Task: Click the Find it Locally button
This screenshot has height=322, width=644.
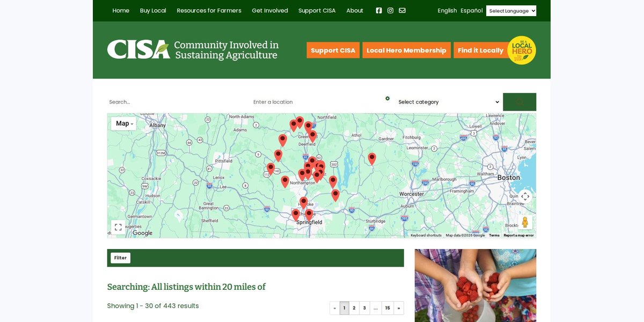Action: click(480, 50)
